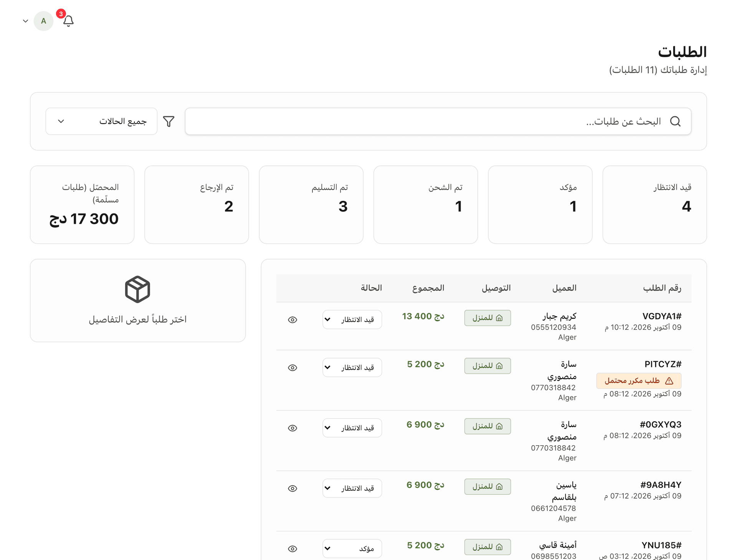Click phone number 0555120934
The image size is (737, 560).
click(x=554, y=327)
